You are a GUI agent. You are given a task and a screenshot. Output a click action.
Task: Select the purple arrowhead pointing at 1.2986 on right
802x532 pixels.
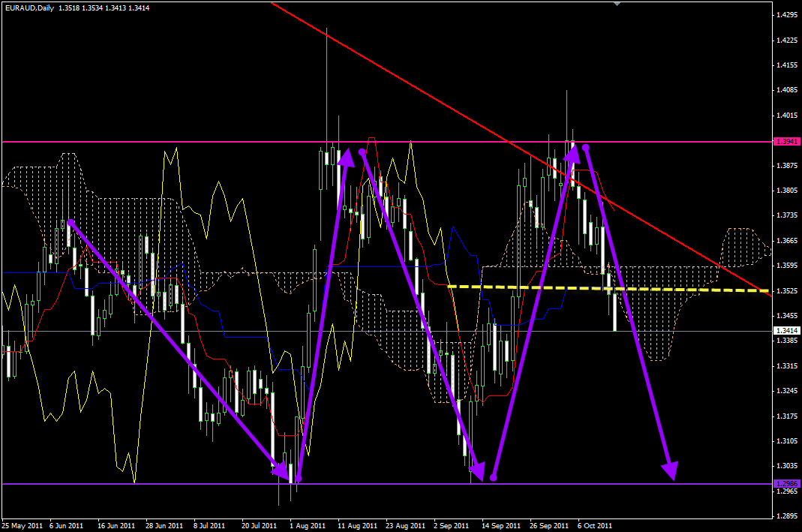tap(669, 470)
